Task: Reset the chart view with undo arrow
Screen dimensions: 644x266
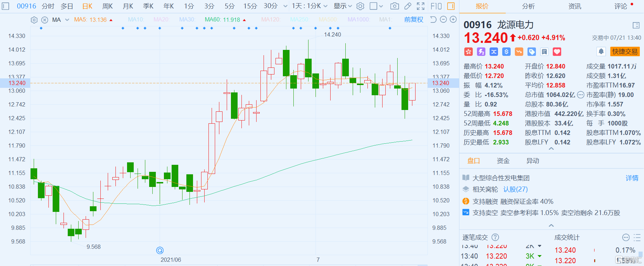Action: click(x=433, y=20)
